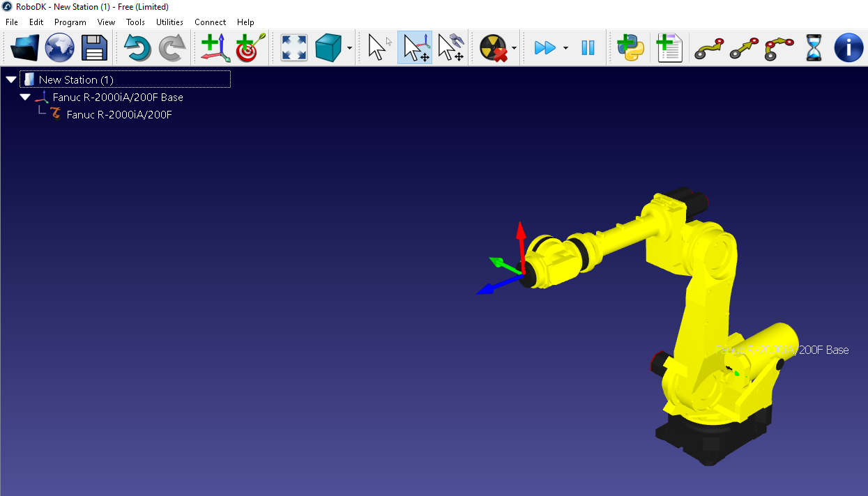Screen dimensions: 868x496
Task: Save the station with the floppy disk icon
Action: (94, 48)
